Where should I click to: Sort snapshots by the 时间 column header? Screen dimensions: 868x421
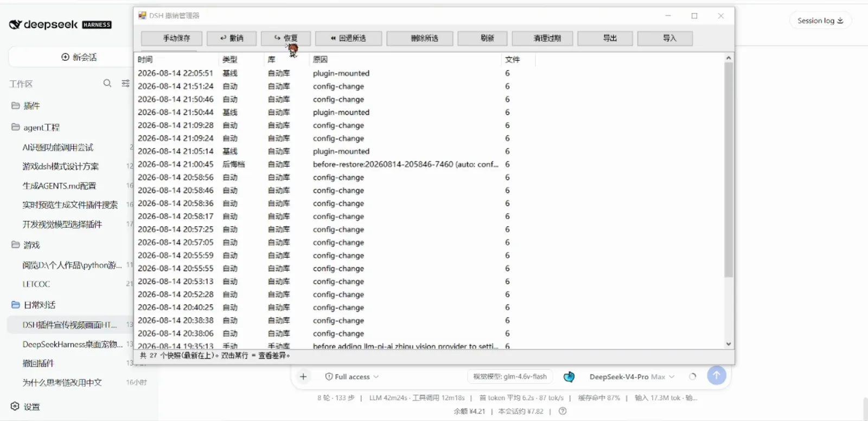[x=176, y=60]
